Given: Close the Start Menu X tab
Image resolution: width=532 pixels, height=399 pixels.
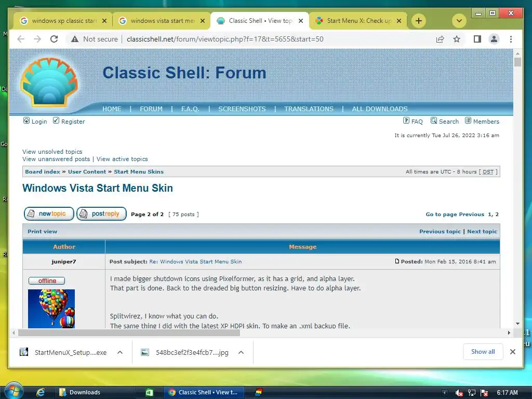Looking at the screenshot, I should (x=399, y=21).
